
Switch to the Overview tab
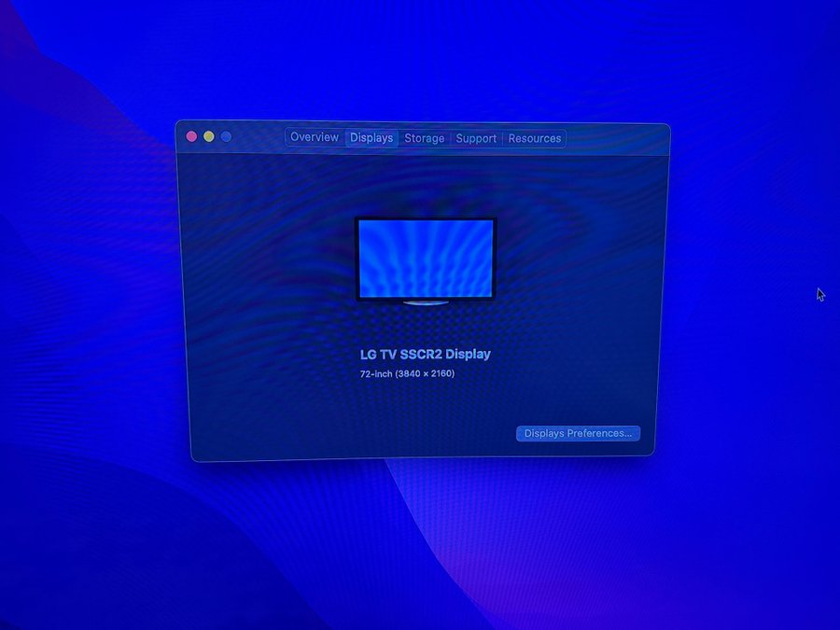314,137
